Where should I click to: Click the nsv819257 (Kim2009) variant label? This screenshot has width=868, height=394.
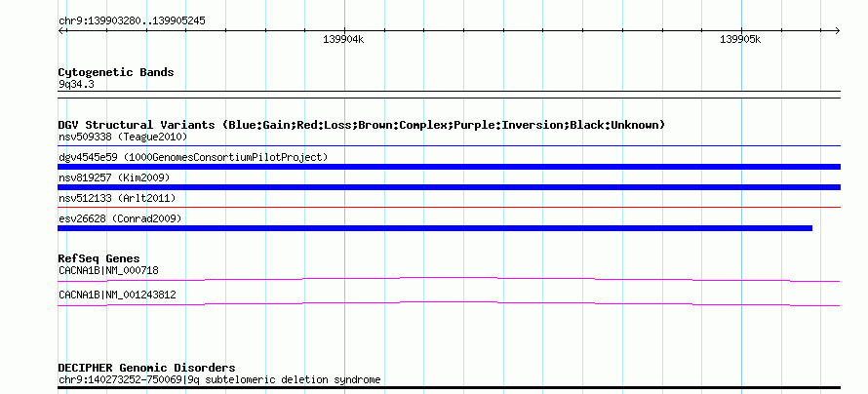pos(114,177)
